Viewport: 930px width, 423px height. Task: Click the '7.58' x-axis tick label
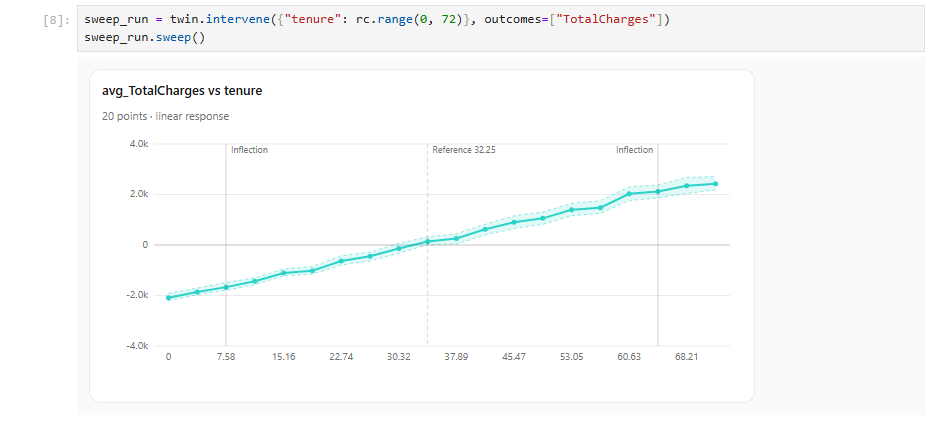point(226,357)
